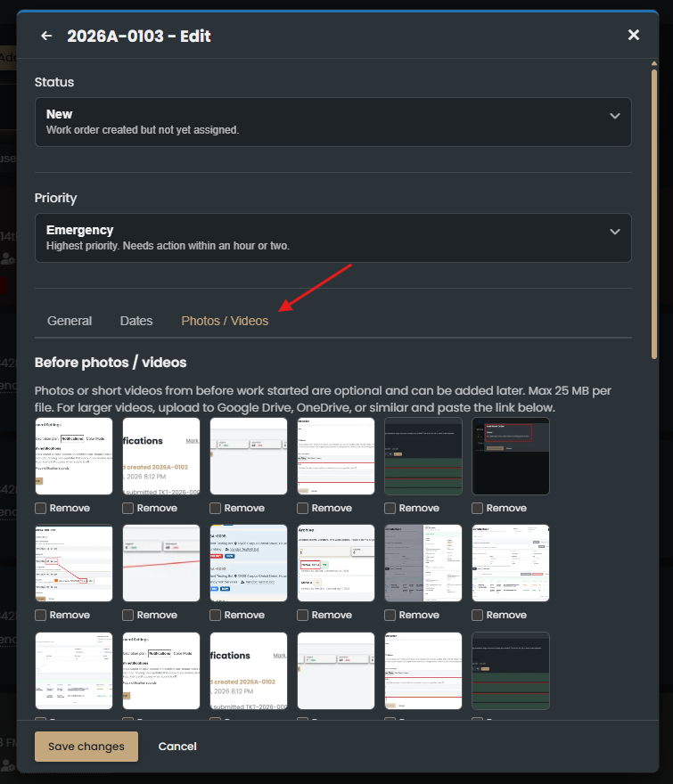Open first-row notification settings thumbnail
This screenshot has width=673, height=784.
[x=74, y=456]
